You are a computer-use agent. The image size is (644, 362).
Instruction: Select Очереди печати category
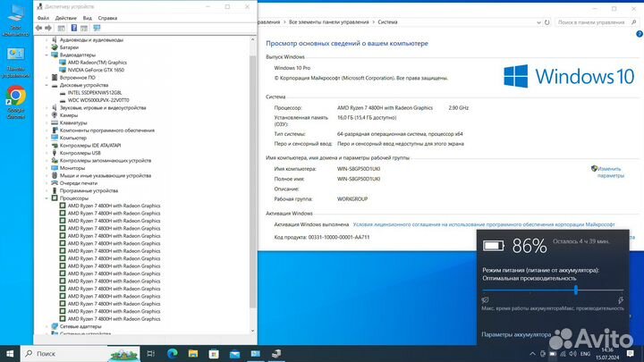click(x=79, y=183)
